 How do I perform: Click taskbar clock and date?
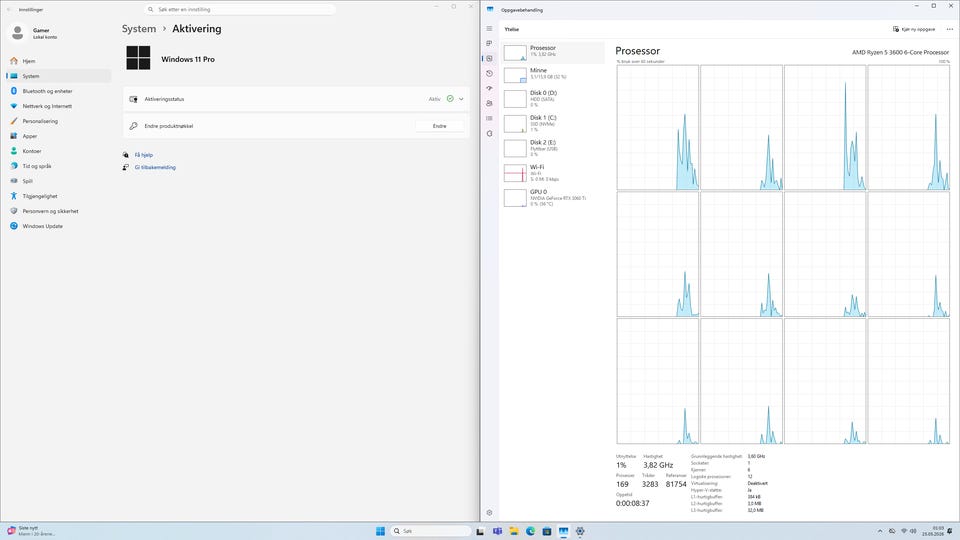(934, 531)
